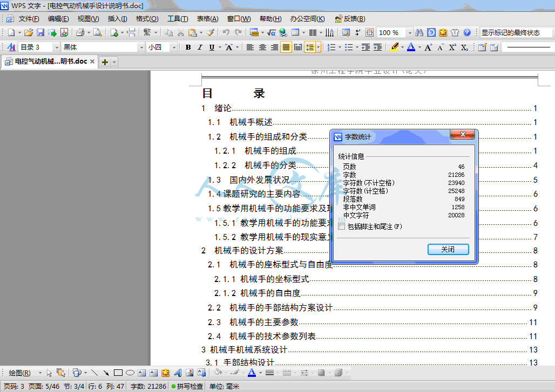
Task: Toggle underline formatting
Action: click(212, 47)
